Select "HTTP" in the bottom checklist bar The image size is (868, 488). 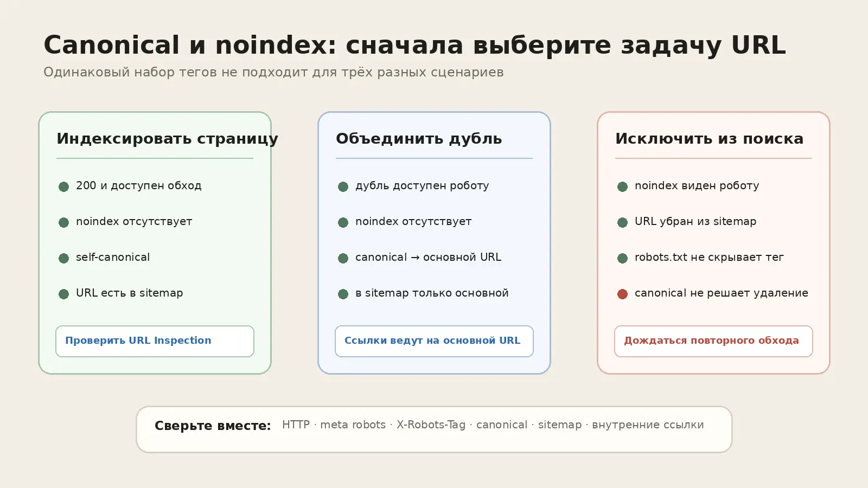[296, 425]
